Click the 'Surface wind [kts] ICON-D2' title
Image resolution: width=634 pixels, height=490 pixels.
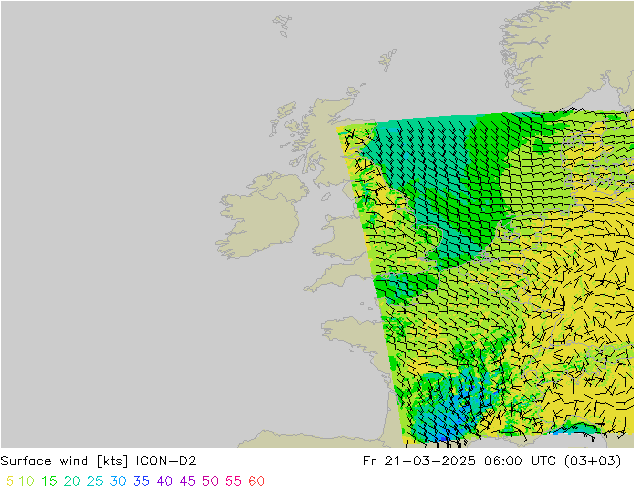point(98,461)
